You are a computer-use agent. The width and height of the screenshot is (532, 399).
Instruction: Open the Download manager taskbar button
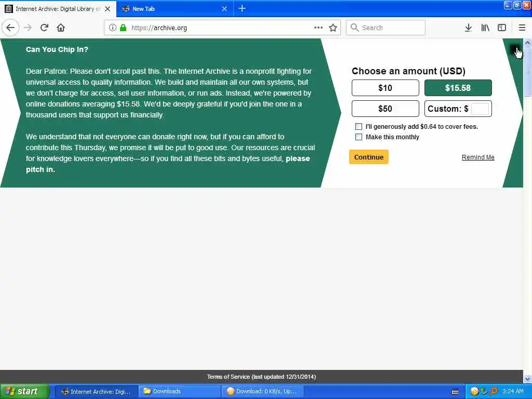click(x=262, y=392)
